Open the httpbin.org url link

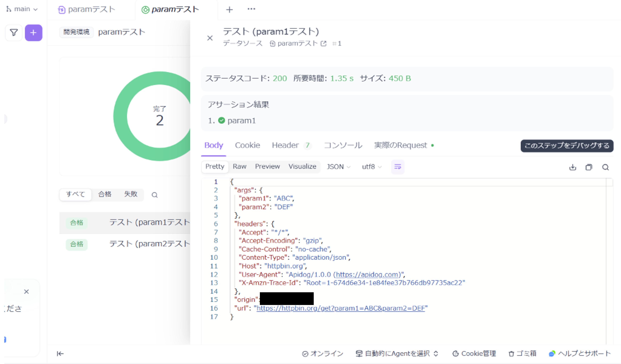(x=341, y=308)
